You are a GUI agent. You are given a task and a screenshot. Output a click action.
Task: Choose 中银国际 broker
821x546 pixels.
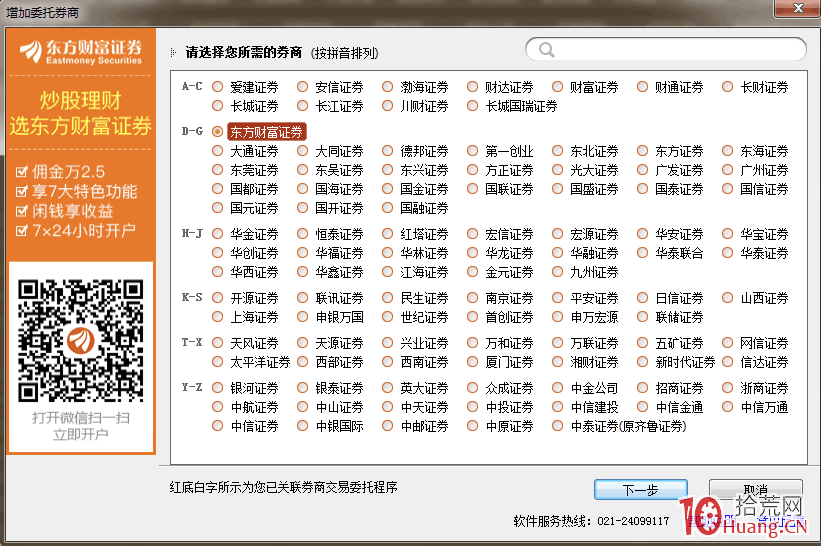point(302,426)
